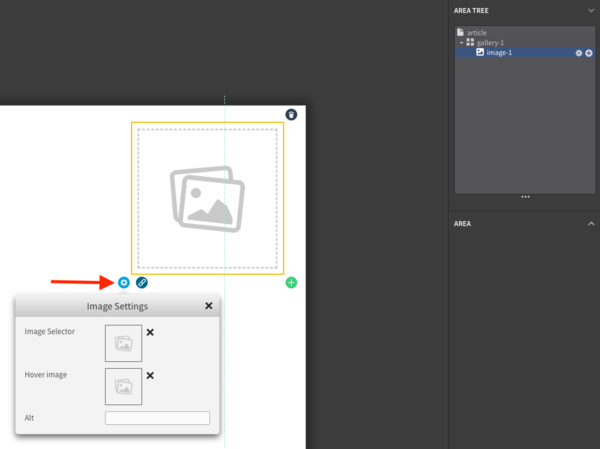Click into the Alt text field
The height and width of the screenshot is (449, 600).
157,418
